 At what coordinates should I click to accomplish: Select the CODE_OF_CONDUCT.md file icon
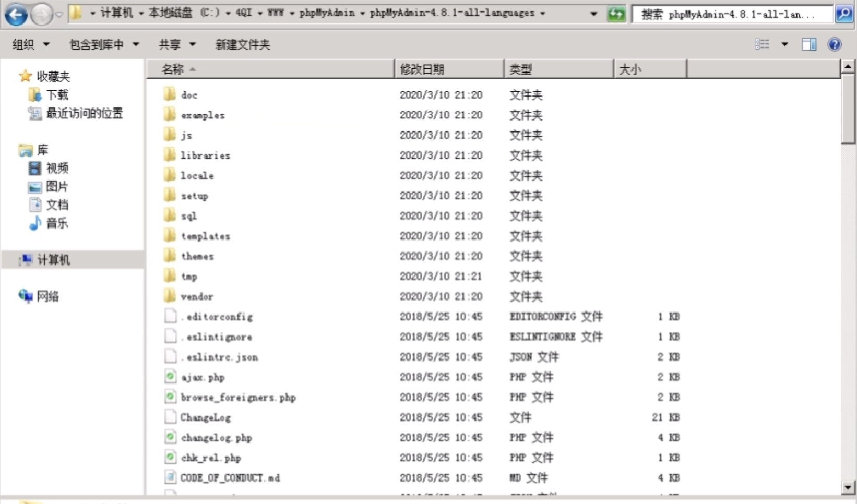click(x=170, y=477)
